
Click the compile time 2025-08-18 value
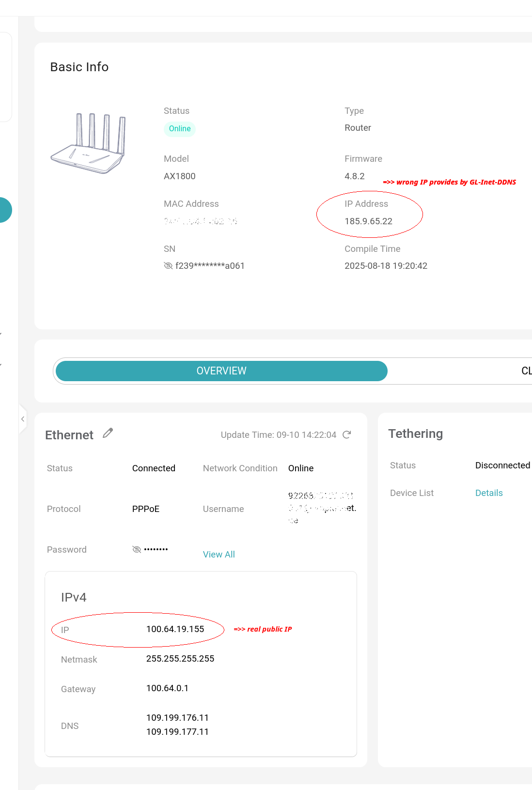pyautogui.click(x=386, y=266)
